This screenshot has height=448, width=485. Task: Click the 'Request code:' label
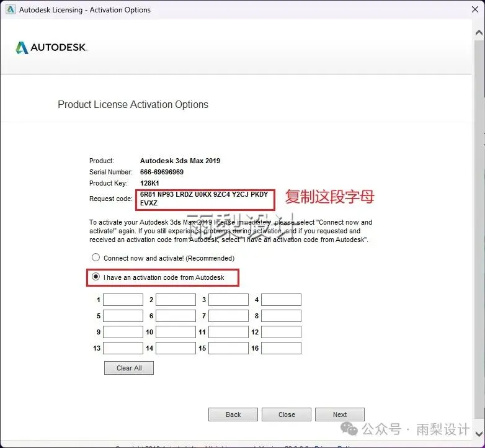(111, 199)
